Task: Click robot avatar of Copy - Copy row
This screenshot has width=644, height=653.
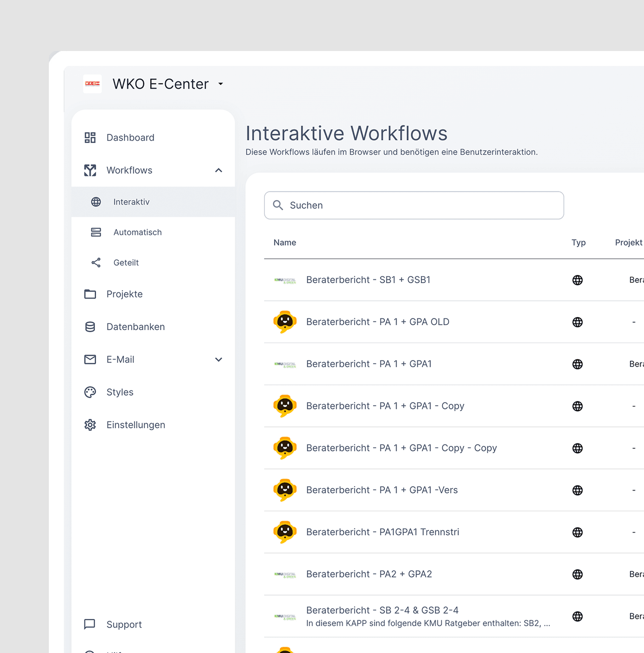Action: pos(285,448)
